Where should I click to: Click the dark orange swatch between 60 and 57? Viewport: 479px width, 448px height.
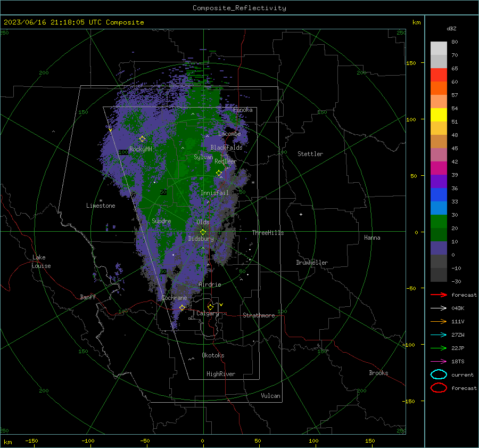point(439,88)
